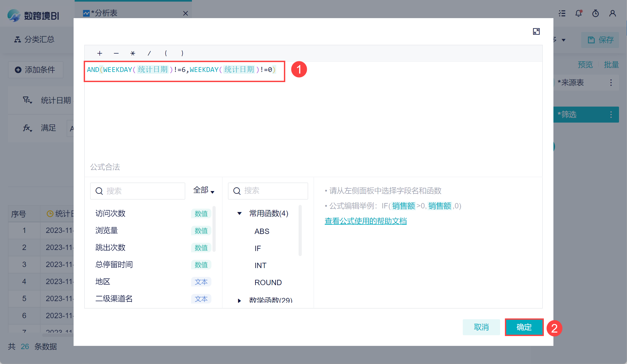Click the expand fullscreen icon in dialog
The height and width of the screenshot is (364, 627).
536,31
